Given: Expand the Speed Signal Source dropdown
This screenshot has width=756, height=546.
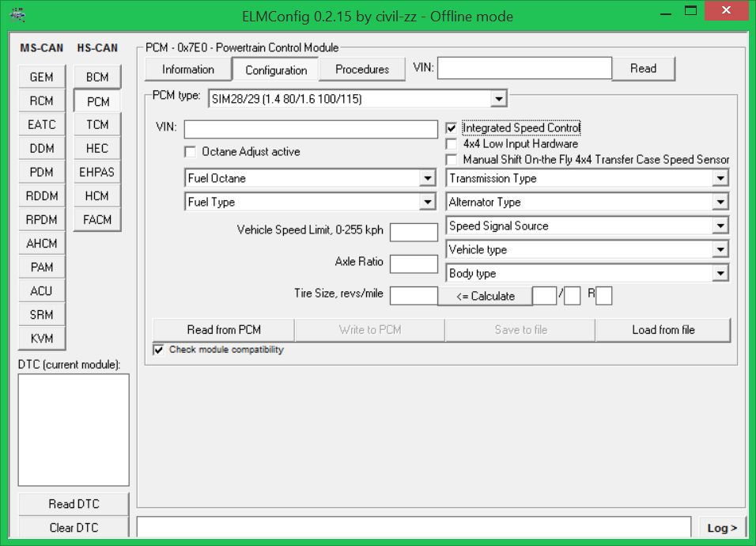Looking at the screenshot, I should tap(720, 226).
